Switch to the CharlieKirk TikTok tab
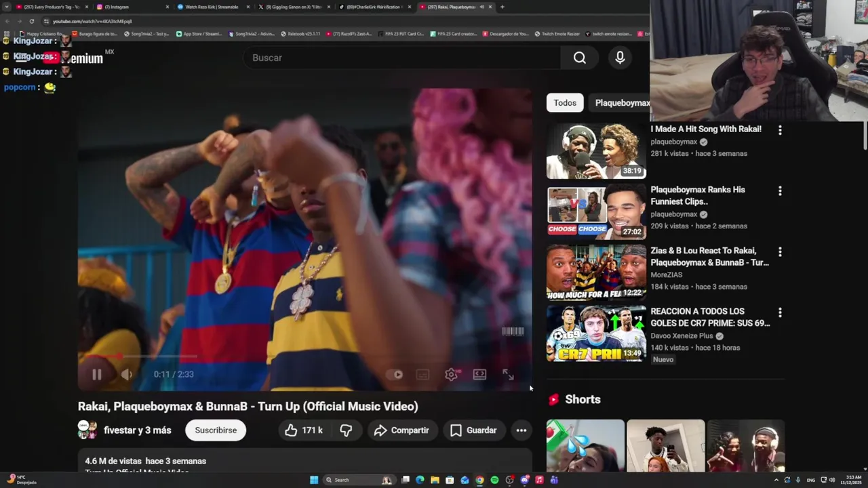 374,7
